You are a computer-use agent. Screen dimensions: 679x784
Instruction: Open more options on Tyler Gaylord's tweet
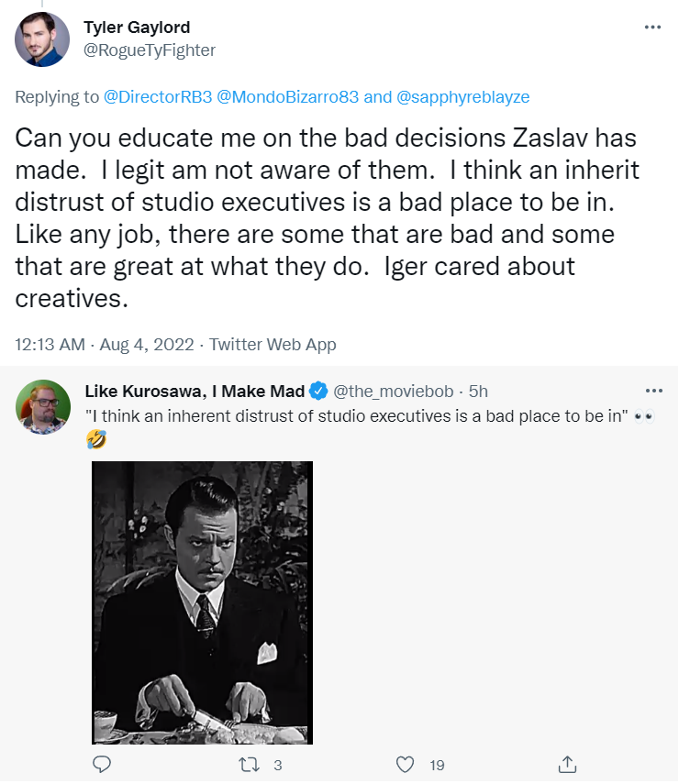coord(652,27)
